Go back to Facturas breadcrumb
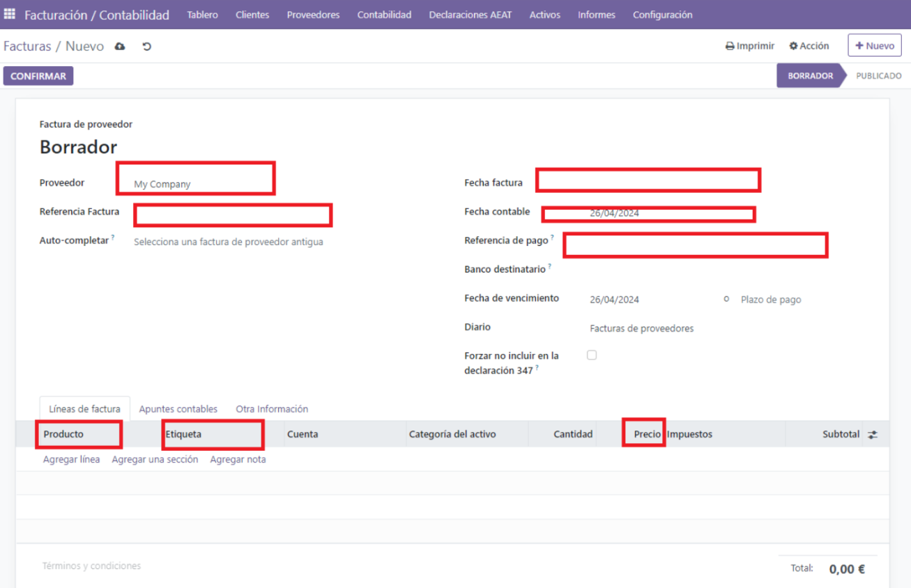This screenshot has width=911, height=588. 27,47
